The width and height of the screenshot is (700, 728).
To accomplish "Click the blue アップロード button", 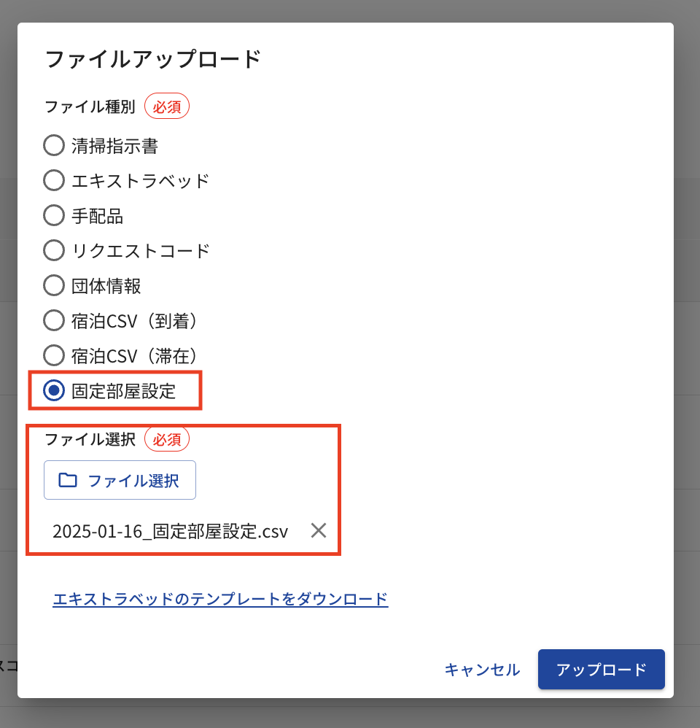I will pyautogui.click(x=601, y=670).
